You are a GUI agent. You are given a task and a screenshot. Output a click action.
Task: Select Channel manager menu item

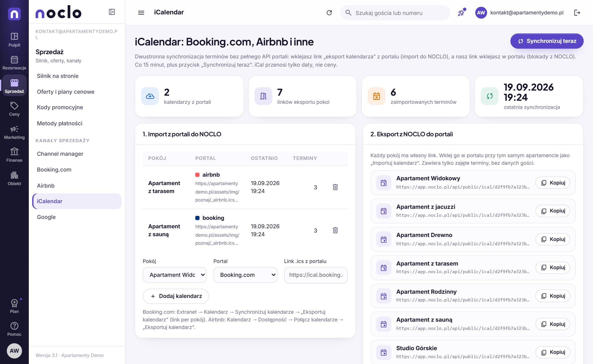(x=60, y=154)
